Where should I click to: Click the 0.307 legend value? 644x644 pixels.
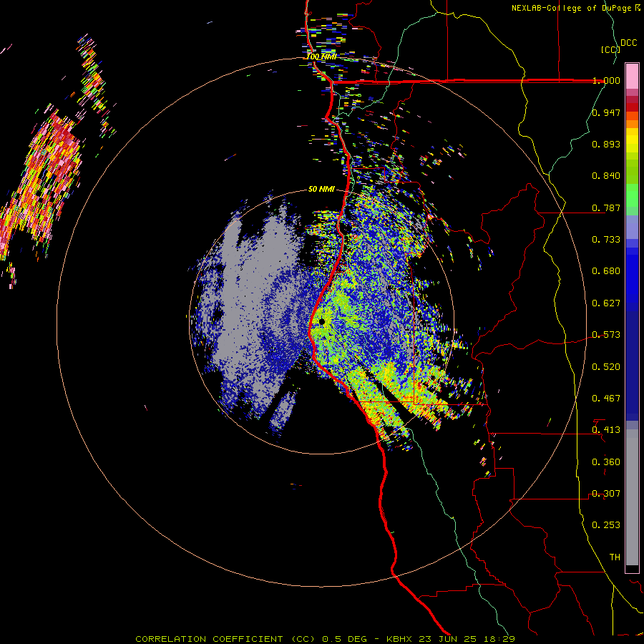[606, 494]
